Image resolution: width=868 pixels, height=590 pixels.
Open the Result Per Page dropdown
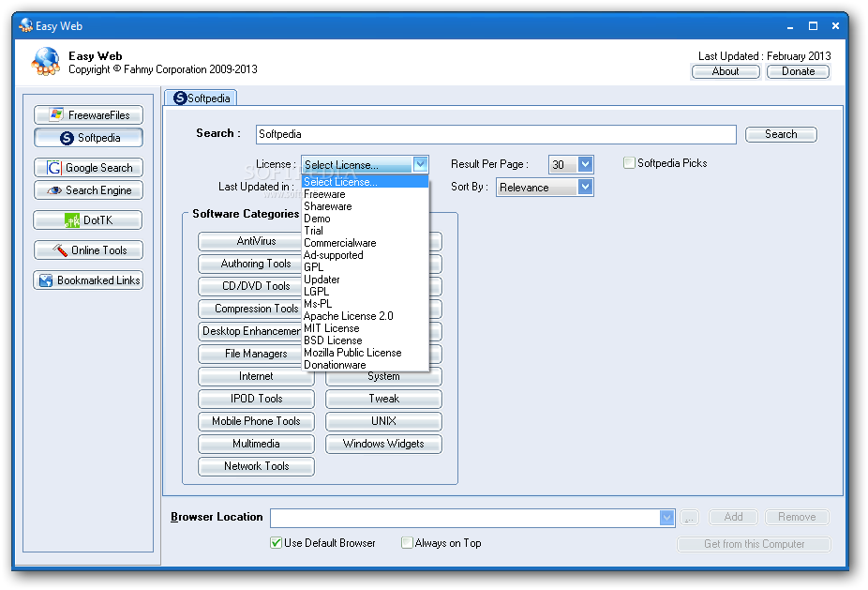click(x=585, y=164)
